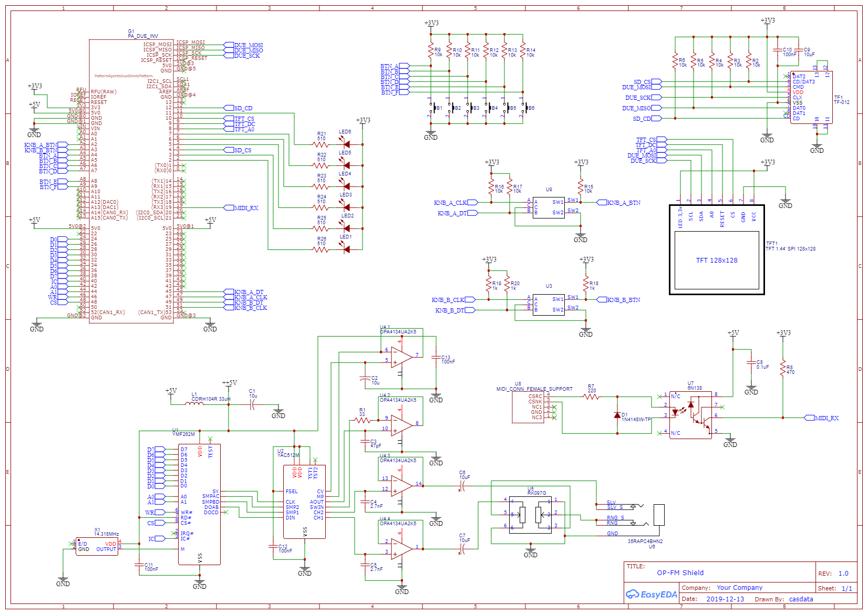
Task: Select resistor R1 33 symbol
Action: [363, 420]
